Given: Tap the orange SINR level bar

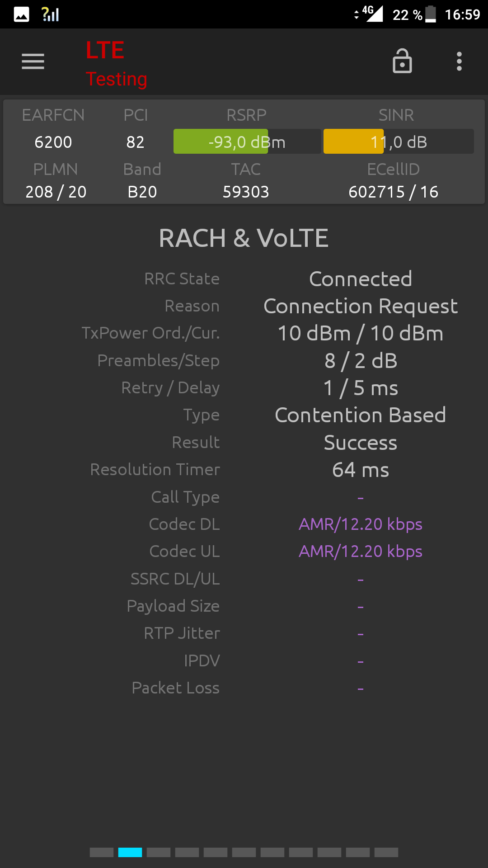Looking at the screenshot, I should (353, 142).
